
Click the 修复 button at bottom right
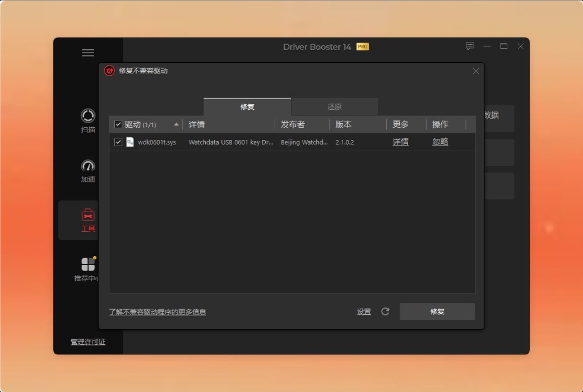(x=437, y=311)
